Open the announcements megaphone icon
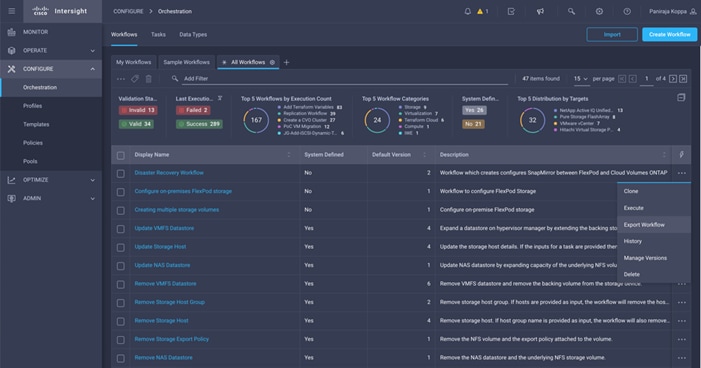The width and height of the screenshot is (701, 368). tap(541, 12)
